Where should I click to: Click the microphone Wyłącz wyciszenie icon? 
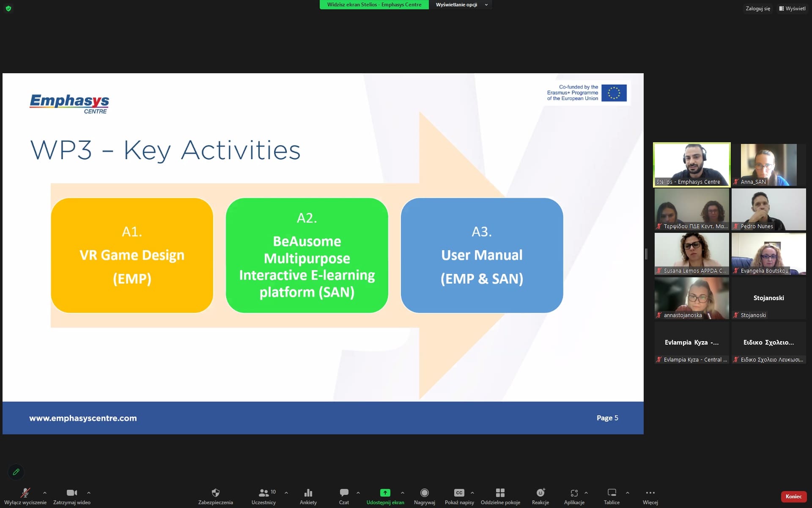(x=25, y=493)
